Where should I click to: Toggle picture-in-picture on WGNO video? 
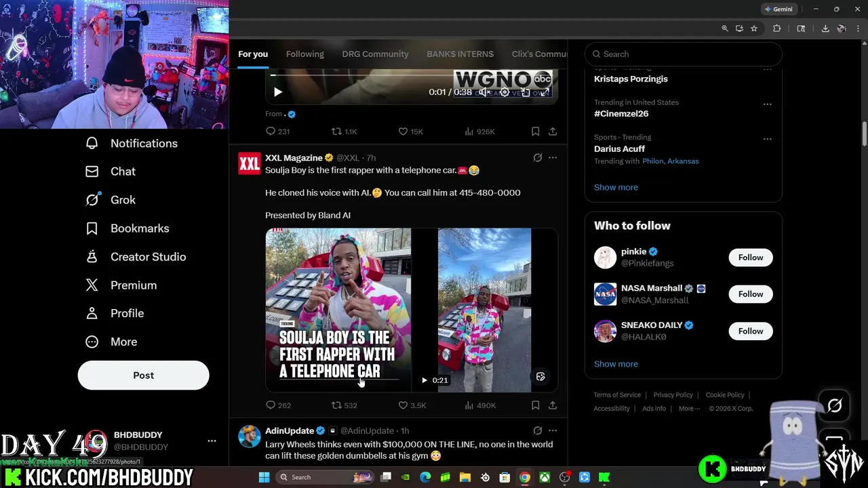click(x=525, y=92)
